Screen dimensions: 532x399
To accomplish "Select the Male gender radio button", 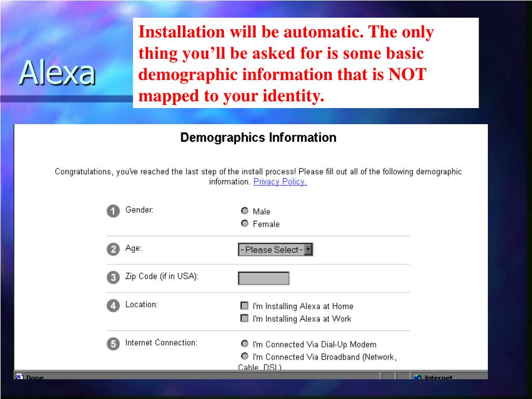I will tap(245, 211).
